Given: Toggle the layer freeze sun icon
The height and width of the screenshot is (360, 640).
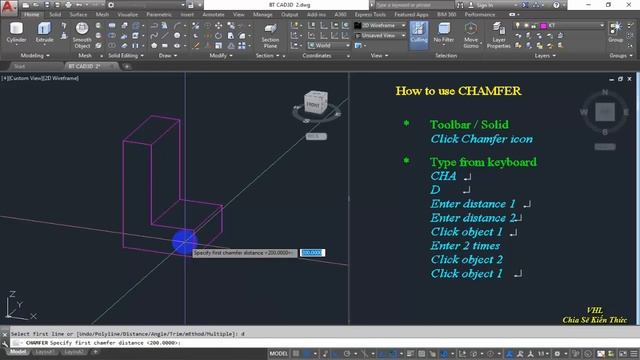Looking at the screenshot, I should pos(526,26).
